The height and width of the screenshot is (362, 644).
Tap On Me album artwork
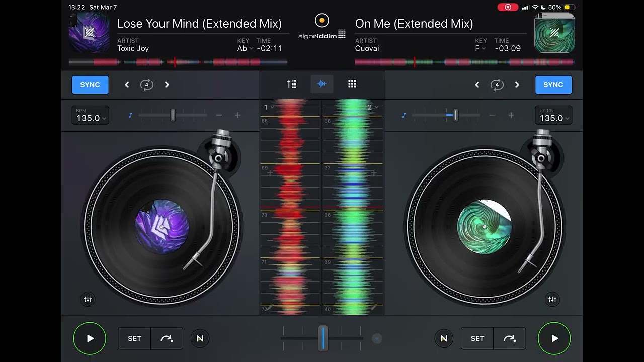pyautogui.click(x=554, y=33)
